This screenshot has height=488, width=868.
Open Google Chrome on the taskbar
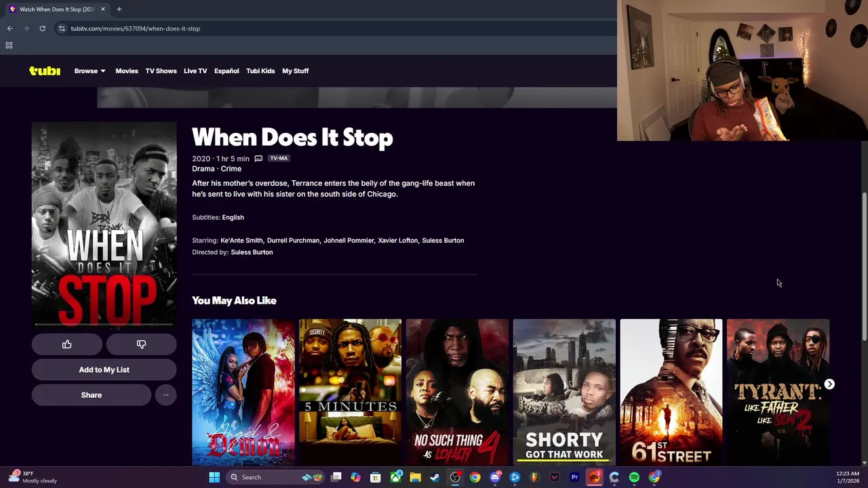coord(475,477)
